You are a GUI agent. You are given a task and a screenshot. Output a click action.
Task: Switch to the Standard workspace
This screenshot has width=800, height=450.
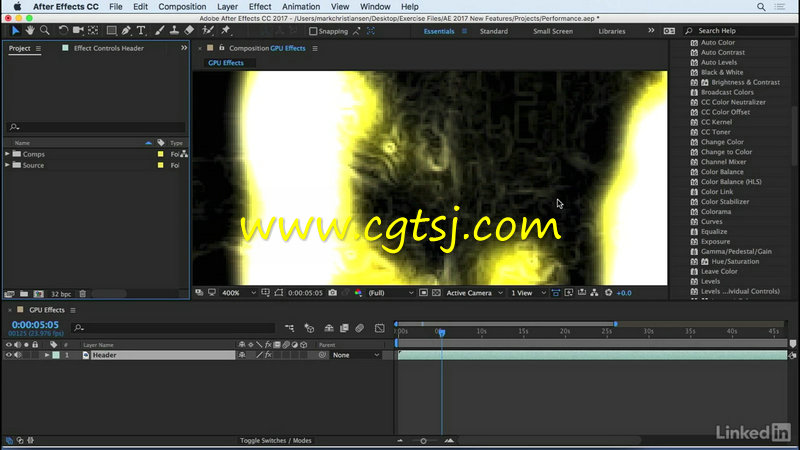(x=493, y=31)
